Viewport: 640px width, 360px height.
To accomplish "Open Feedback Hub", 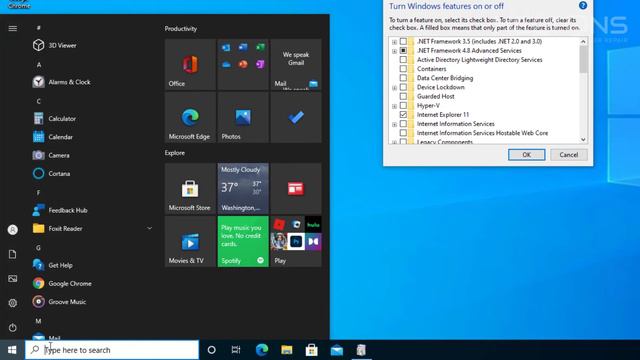I will [60, 210].
